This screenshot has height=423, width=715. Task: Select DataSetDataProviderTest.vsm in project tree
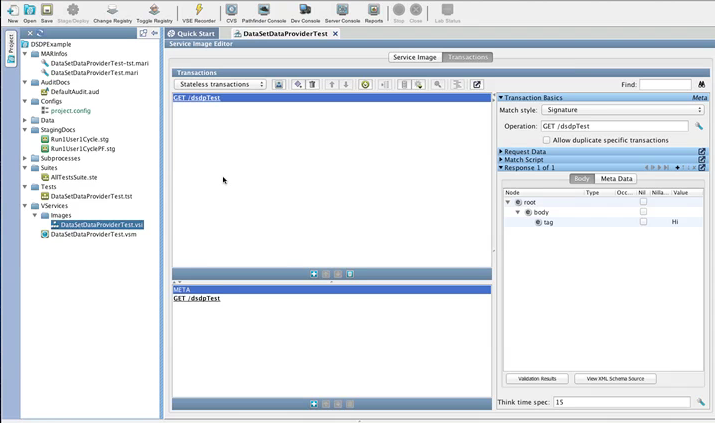coord(93,234)
